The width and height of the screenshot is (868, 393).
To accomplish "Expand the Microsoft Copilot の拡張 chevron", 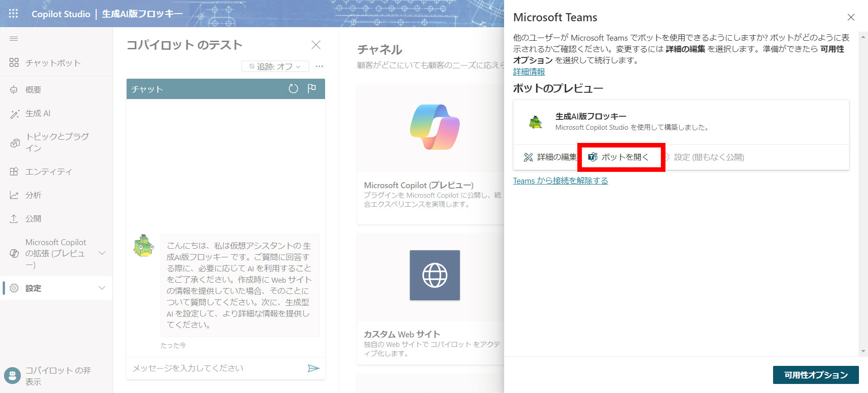I will (x=102, y=253).
